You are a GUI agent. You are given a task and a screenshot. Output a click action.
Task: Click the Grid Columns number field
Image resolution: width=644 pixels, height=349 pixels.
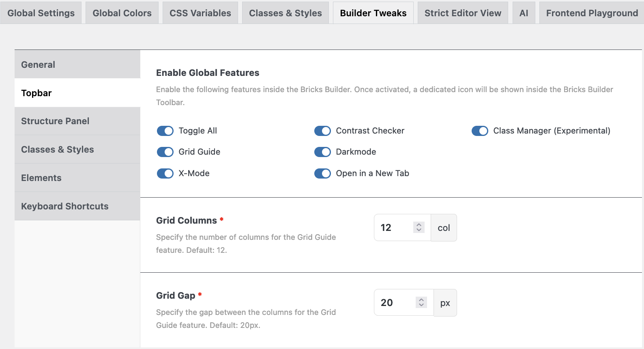click(x=402, y=228)
